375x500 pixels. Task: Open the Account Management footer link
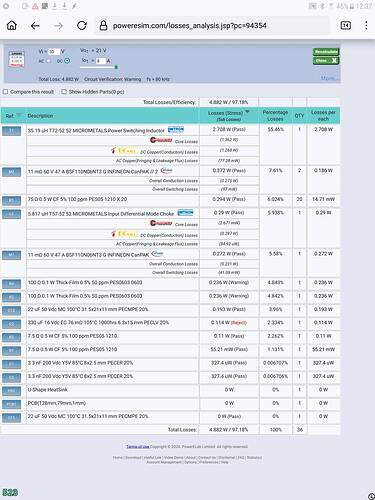(164, 462)
